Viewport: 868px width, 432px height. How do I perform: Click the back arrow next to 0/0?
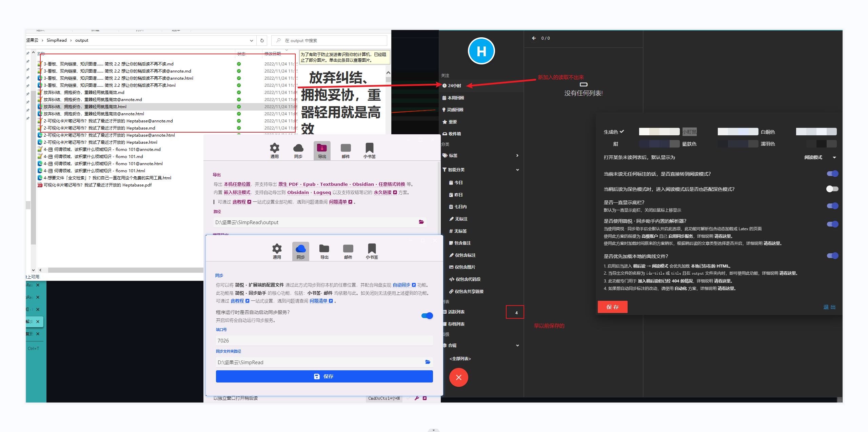534,38
